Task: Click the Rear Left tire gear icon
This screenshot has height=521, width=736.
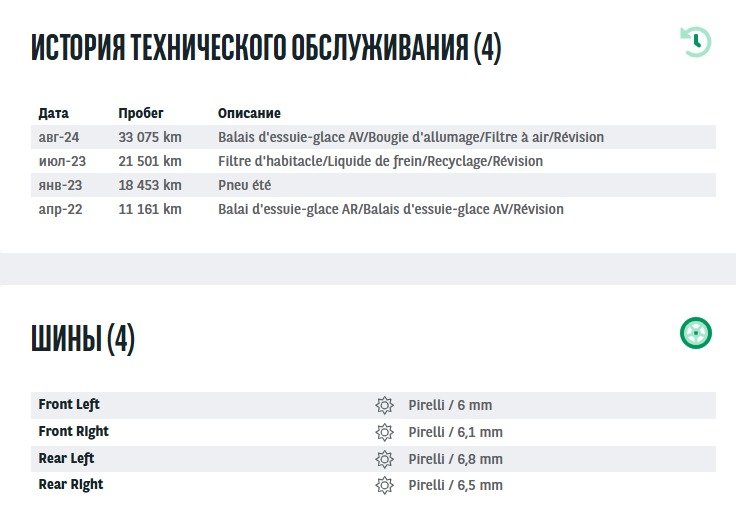Action: pyautogui.click(x=384, y=459)
